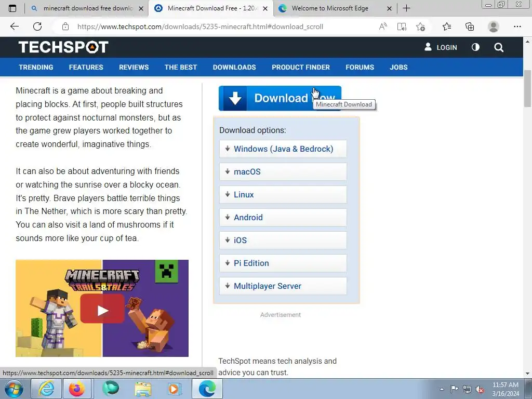
Task: Choose the Pi Edition download option
Action: pos(283,263)
